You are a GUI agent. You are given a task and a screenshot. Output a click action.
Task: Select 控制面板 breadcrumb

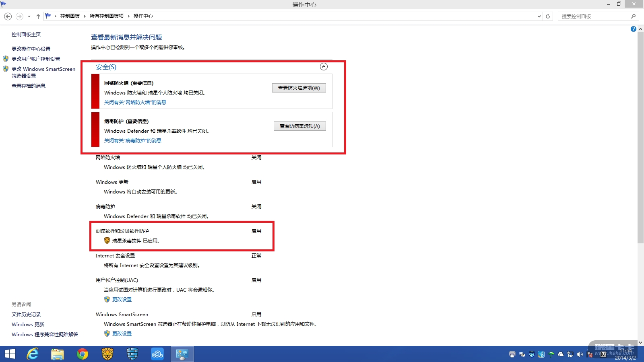click(70, 16)
